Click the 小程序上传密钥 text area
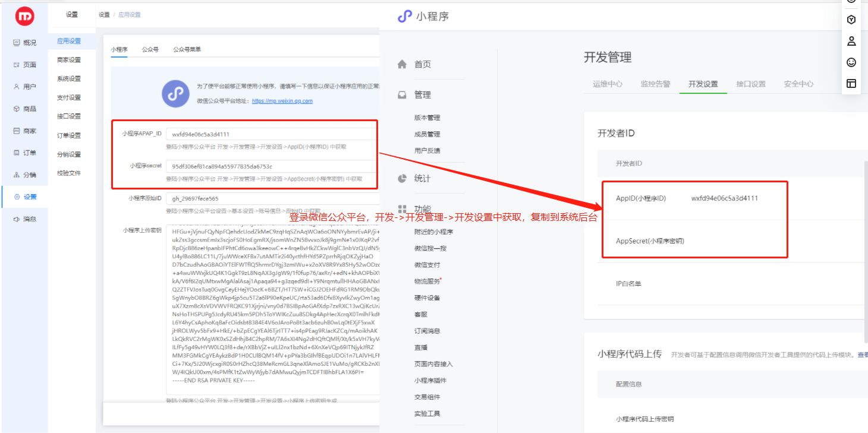This screenshot has height=433, width=868. [x=273, y=309]
